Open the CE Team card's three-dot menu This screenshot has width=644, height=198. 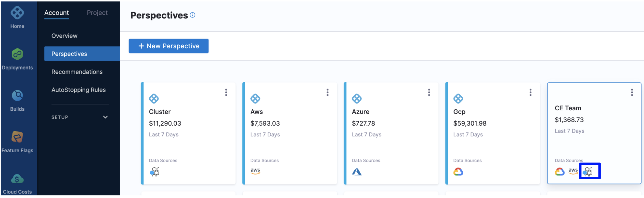[x=632, y=93]
